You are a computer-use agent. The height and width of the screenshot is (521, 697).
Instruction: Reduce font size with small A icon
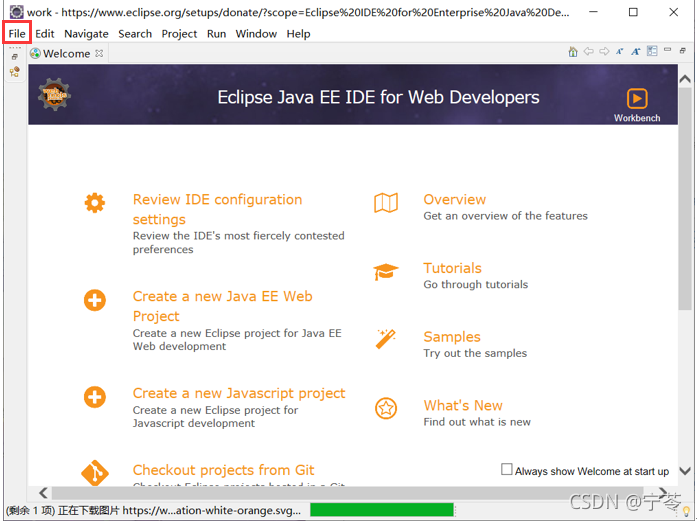pos(620,52)
